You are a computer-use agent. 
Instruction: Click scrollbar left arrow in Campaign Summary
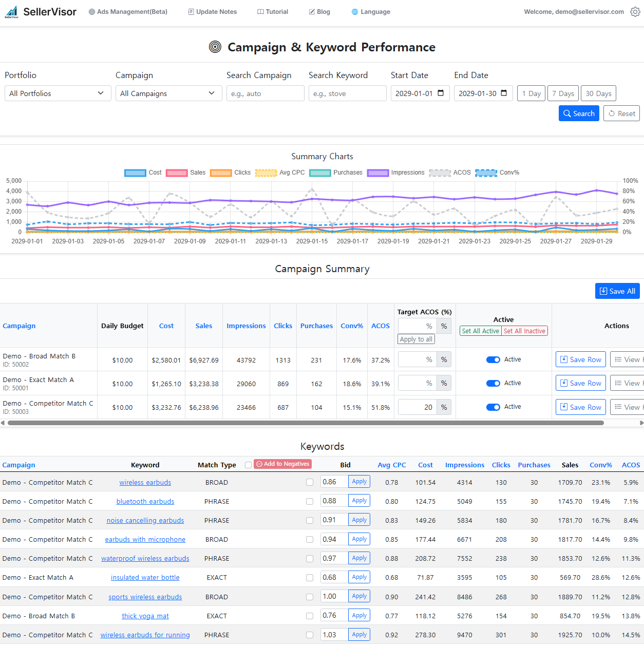3,423
